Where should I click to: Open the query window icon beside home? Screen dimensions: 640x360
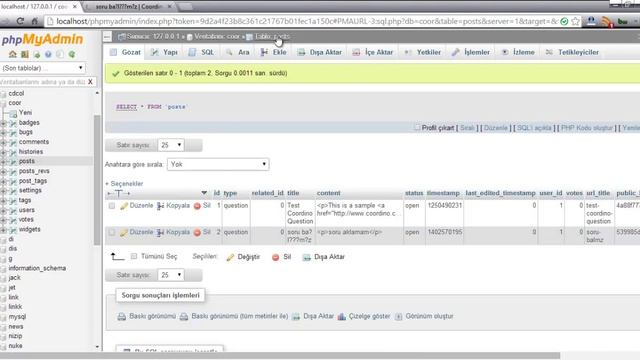coord(24,54)
